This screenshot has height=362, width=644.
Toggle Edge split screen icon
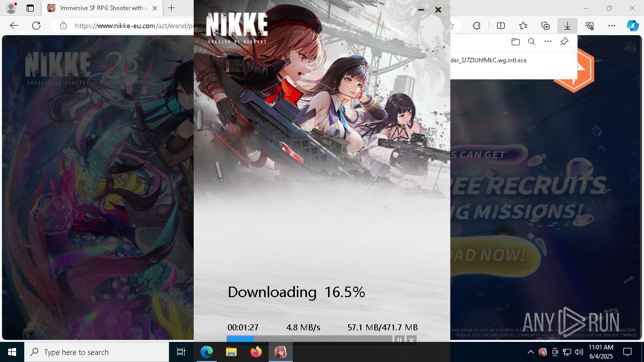(x=501, y=26)
